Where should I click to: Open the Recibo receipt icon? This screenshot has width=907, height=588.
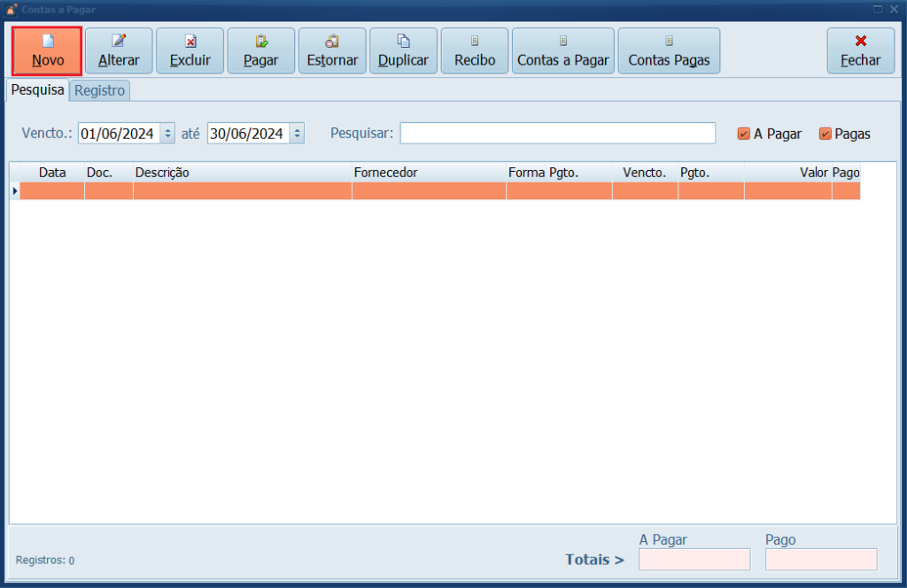point(474,43)
